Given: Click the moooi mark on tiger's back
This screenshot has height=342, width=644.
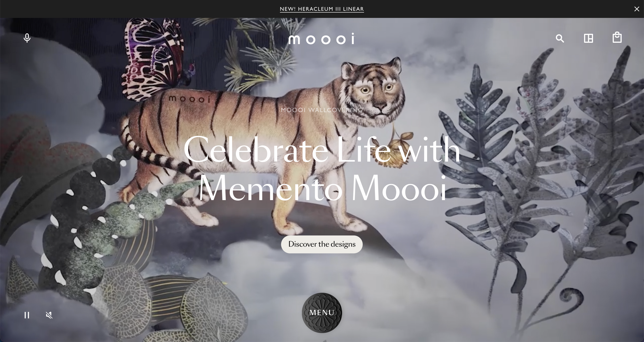Looking at the screenshot, I should 189,99.
